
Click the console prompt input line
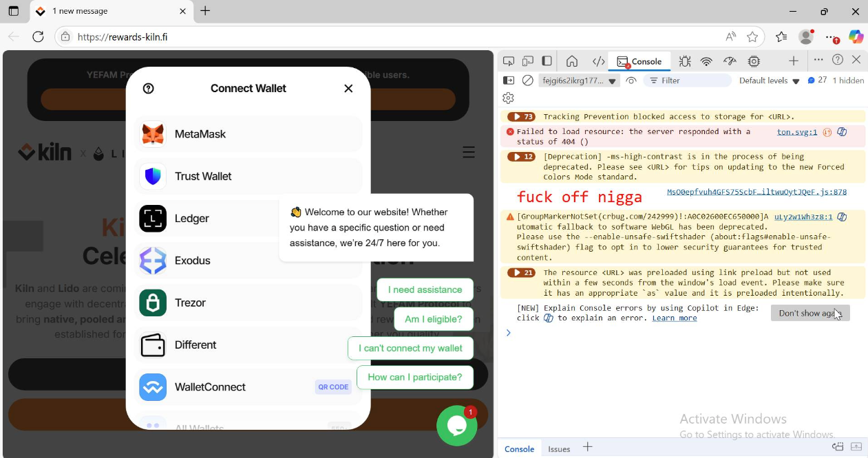[x=681, y=333]
